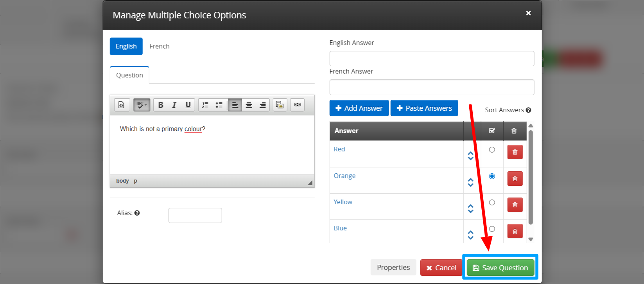Insert an image into the question

click(x=280, y=105)
